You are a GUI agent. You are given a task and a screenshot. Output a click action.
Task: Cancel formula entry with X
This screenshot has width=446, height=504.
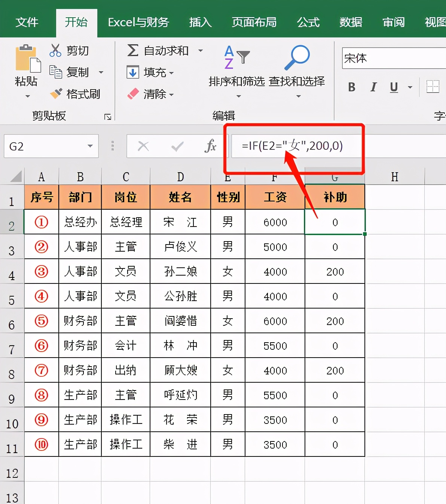pos(143,146)
